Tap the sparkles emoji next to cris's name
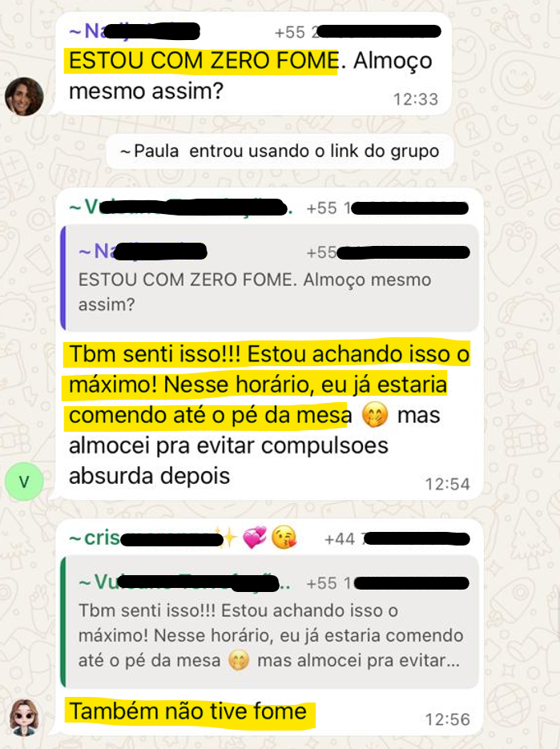 click(228, 538)
